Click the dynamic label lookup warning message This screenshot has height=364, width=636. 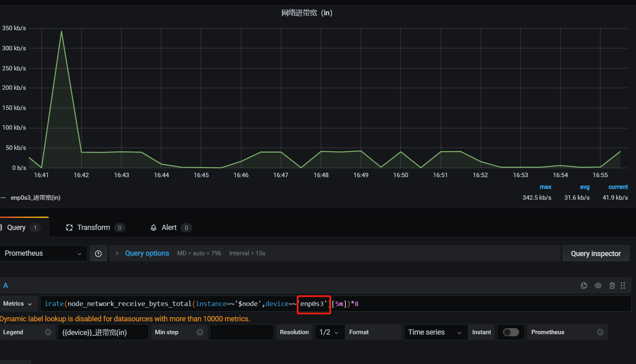(x=125, y=319)
